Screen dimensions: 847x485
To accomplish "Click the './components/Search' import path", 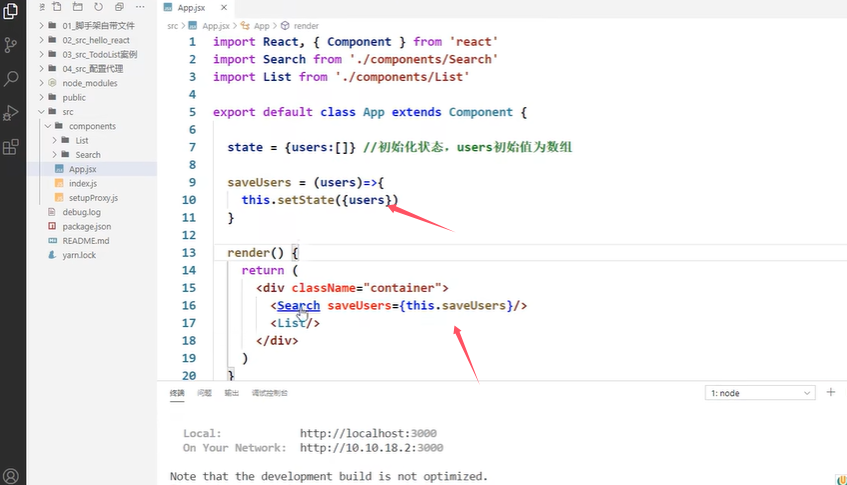I will click(423, 59).
